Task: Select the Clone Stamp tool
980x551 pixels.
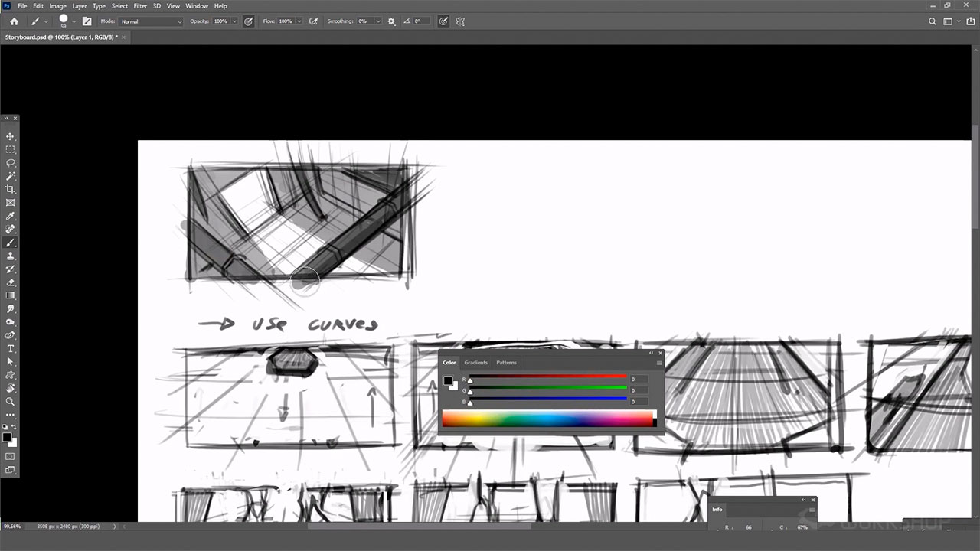Action: coord(11,256)
